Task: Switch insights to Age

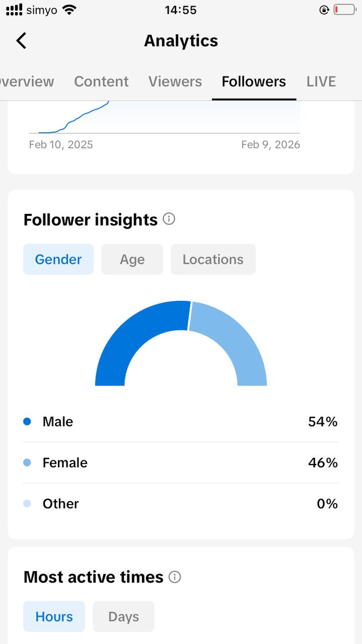Action: [132, 259]
